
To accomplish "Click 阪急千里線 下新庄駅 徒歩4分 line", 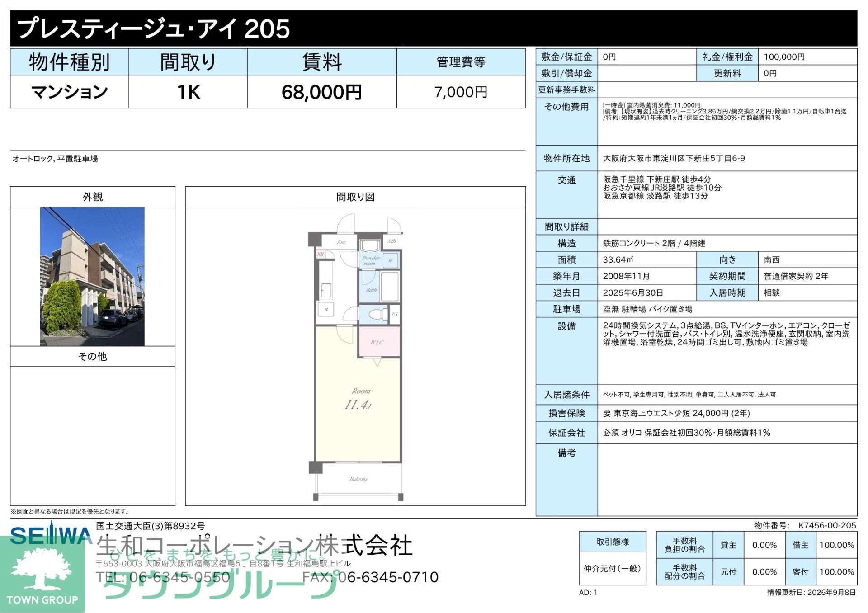I will (657, 179).
